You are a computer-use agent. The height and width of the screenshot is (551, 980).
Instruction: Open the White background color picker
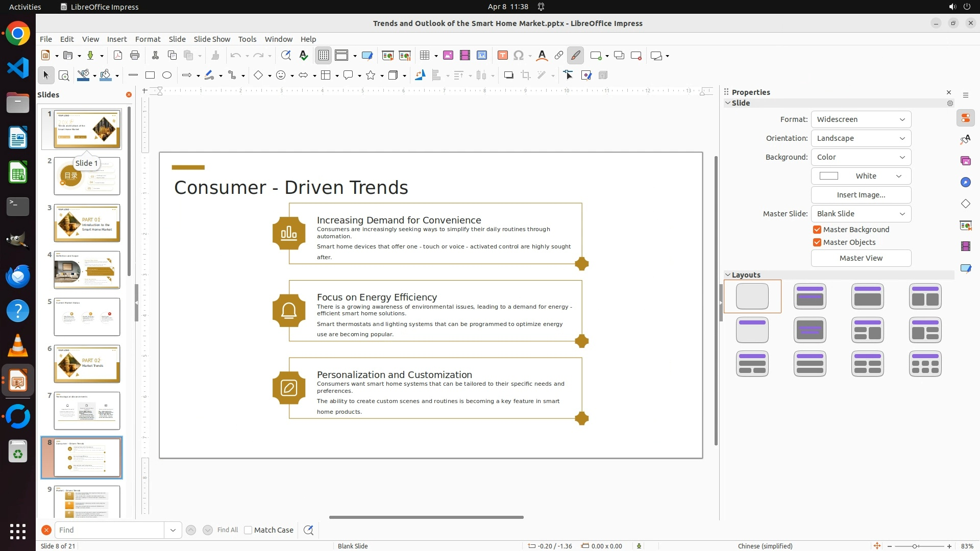[x=861, y=176]
